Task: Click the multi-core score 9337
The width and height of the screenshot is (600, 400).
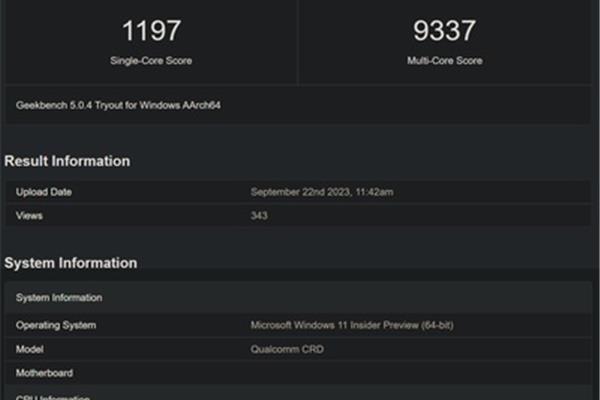Action: tap(444, 31)
